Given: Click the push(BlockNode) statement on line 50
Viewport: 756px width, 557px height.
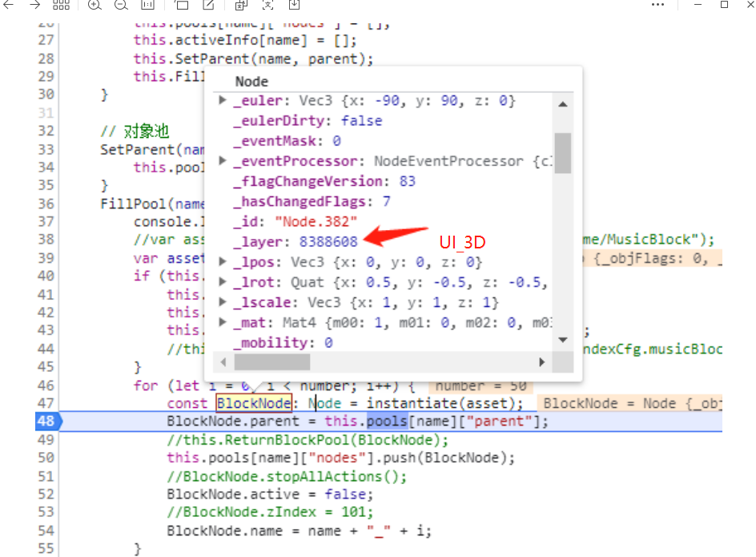Looking at the screenshot, I should (x=341, y=458).
